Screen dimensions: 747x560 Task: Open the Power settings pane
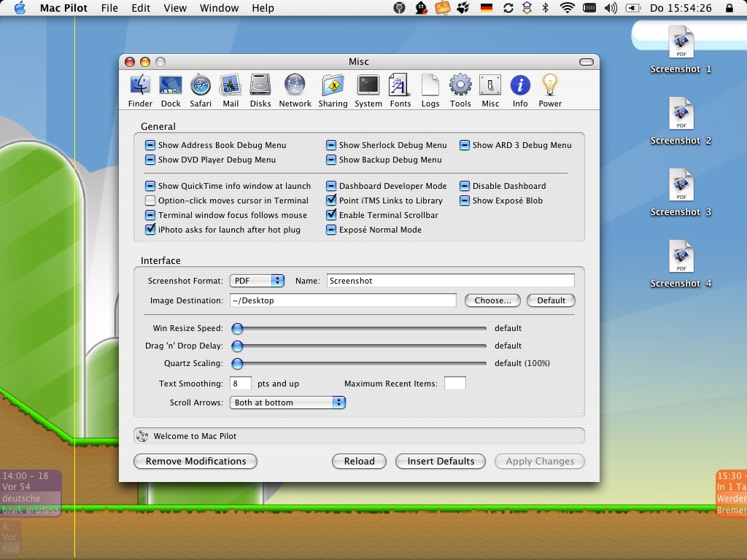coord(550,90)
